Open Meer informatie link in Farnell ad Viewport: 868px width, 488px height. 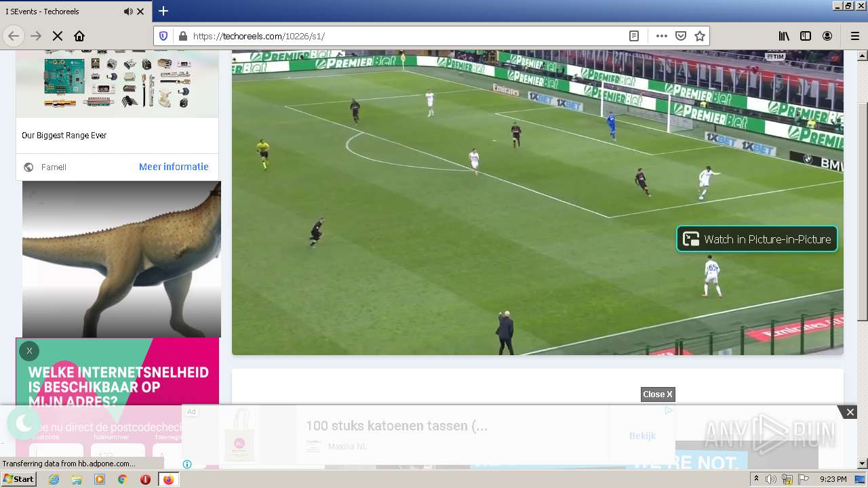174,167
